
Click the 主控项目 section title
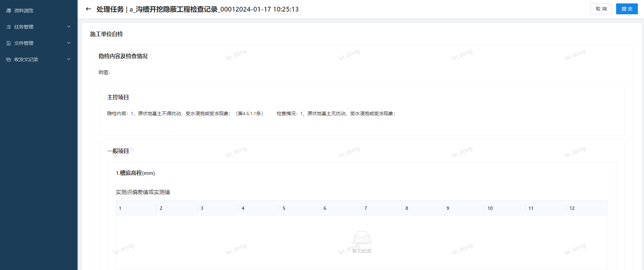point(118,97)
